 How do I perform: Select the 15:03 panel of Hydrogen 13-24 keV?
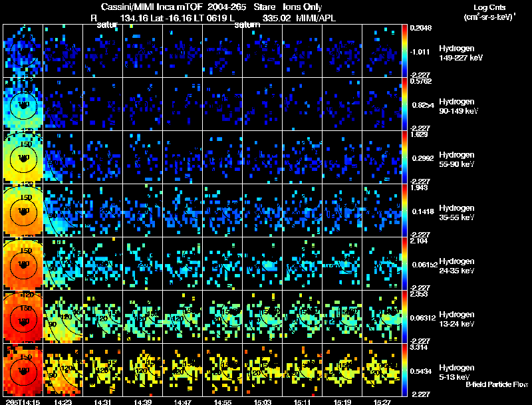click(262, 317)
